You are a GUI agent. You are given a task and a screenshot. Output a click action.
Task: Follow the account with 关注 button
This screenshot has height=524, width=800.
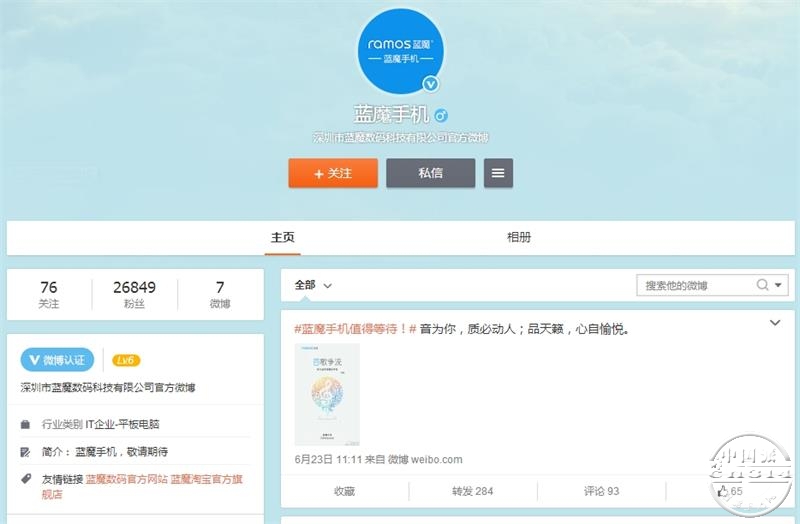click(333, 173)
